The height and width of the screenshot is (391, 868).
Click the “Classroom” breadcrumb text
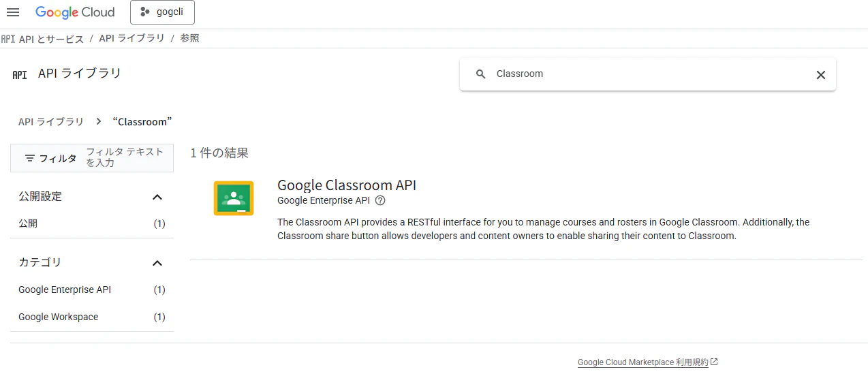tap(142, 122)
